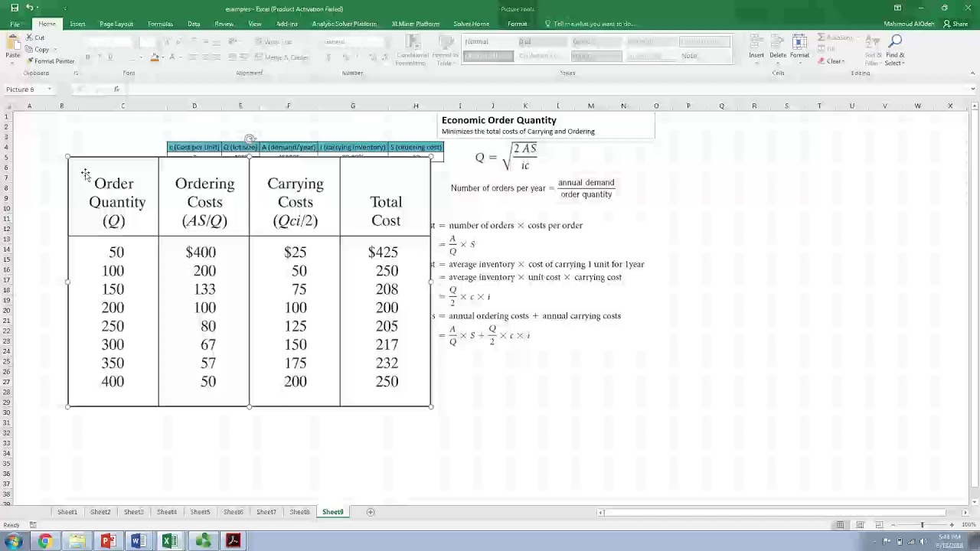Viewport: 980px width, 551px height.
Task: Open the Format cells menu in the ribbon
Action: pyautogui.click(x=799, y=47)
